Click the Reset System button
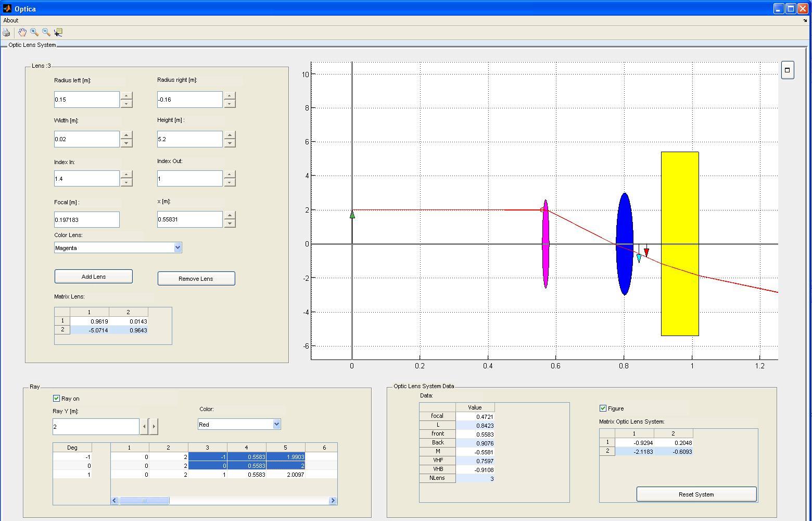This screenshot has width=812, height=521. [x=696, y=494]
